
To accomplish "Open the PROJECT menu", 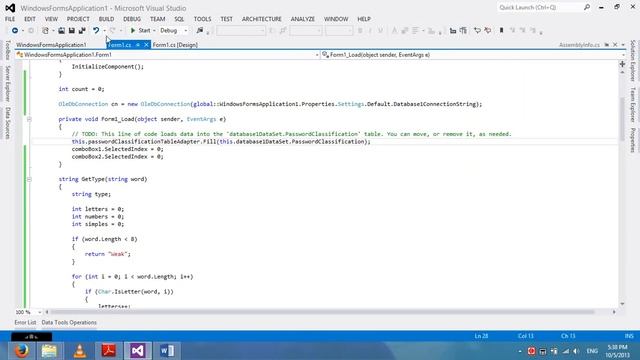I will click(x=78, y=19).
